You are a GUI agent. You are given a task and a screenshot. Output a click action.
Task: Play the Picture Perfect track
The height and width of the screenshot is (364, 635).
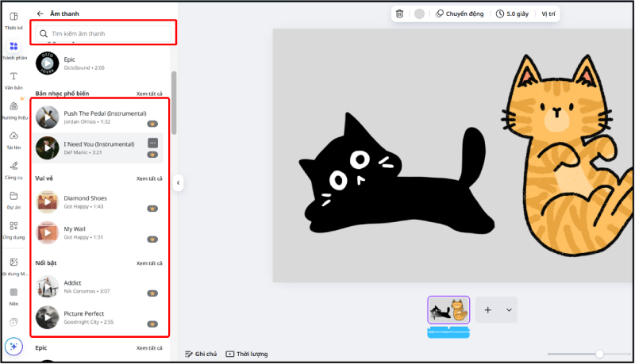[47, 317]
